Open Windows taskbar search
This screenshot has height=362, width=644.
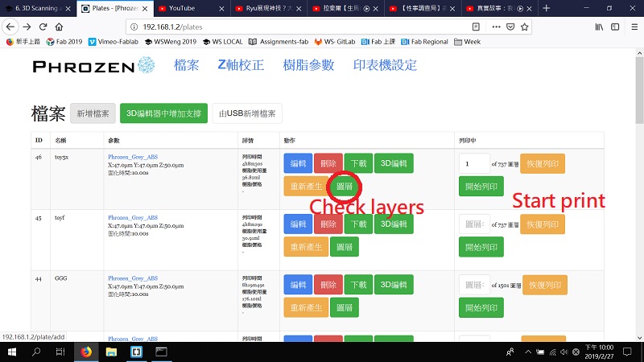(36, 352)
